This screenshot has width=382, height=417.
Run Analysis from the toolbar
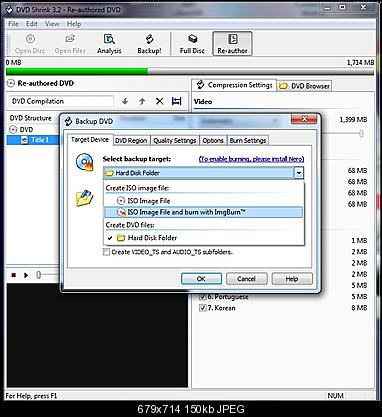tap(109, 44)
